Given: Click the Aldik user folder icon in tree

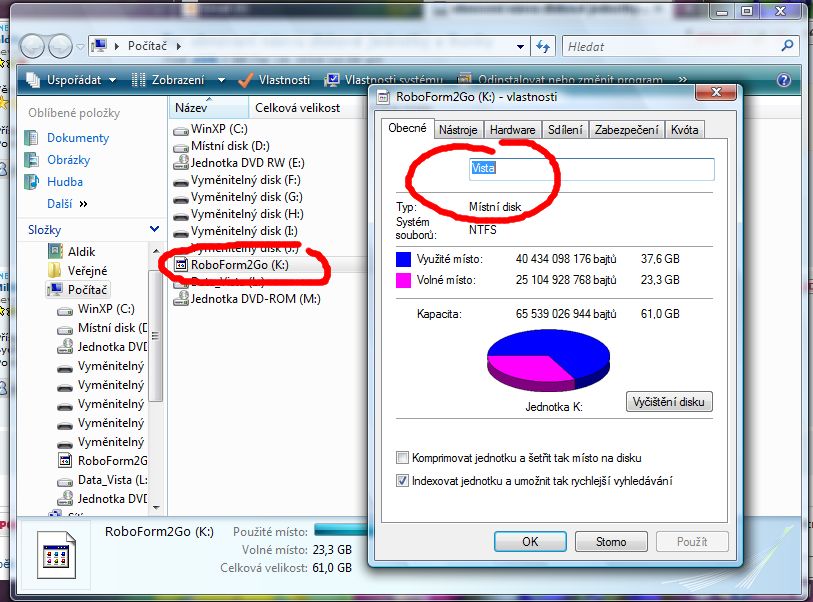Looking at the screenshot, I should 55,251.
